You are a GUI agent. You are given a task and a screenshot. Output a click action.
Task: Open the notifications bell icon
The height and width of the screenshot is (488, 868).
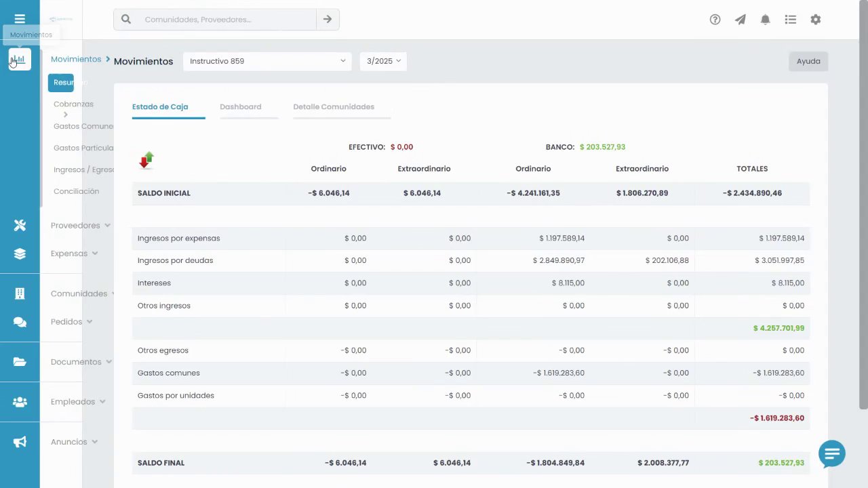pos(765,20)
